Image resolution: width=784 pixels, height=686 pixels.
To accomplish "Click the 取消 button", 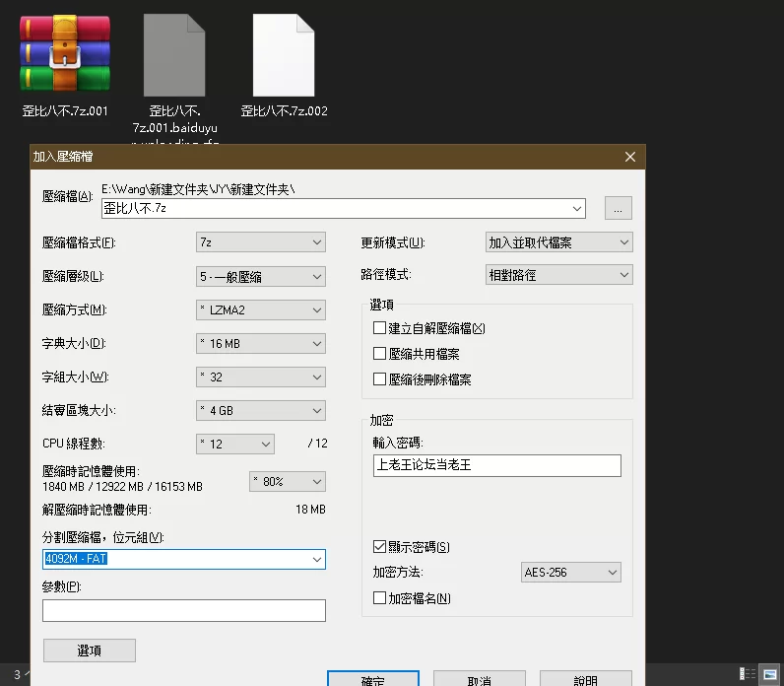I will tap(479, 680).
